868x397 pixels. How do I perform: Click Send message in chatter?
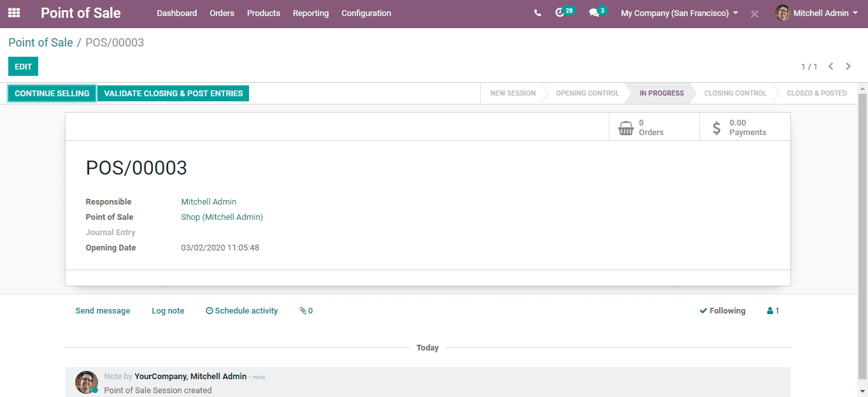[x=103, y=311]
